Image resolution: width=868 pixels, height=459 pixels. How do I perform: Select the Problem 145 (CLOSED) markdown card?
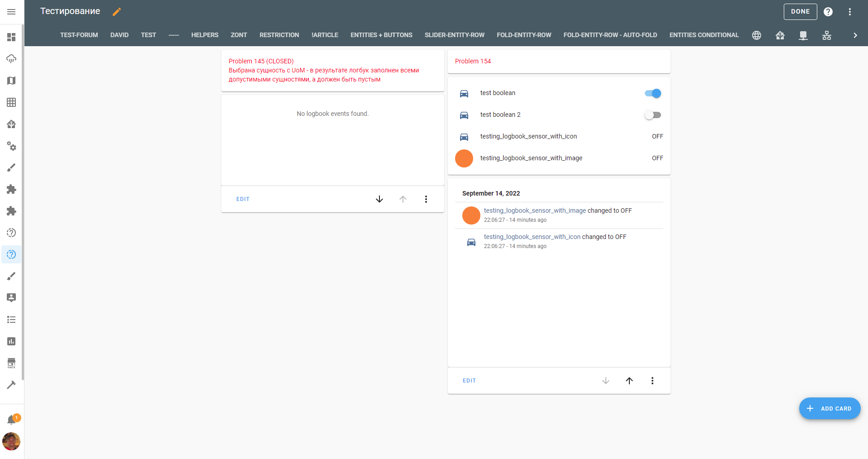pos(333,71)
